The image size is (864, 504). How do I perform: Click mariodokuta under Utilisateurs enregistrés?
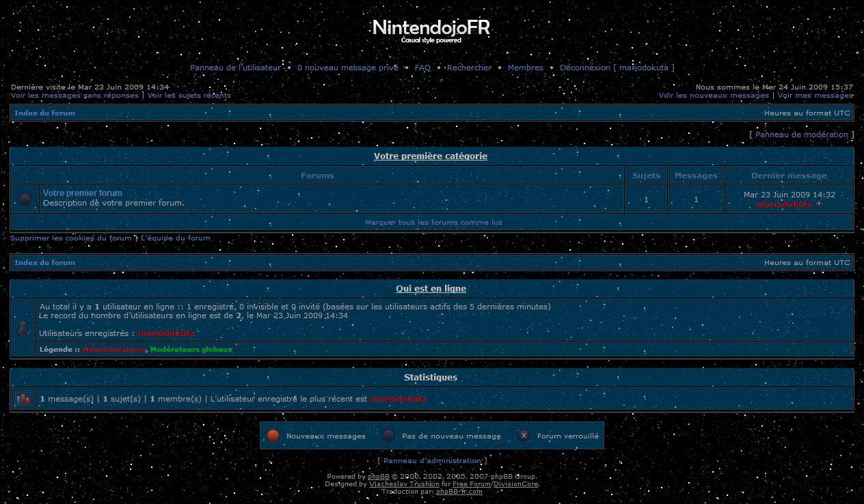coord(166,333)
